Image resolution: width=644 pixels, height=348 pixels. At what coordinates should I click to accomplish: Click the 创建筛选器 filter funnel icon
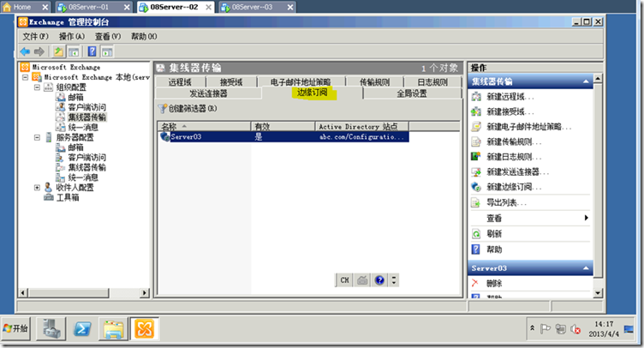coord(163,109)
